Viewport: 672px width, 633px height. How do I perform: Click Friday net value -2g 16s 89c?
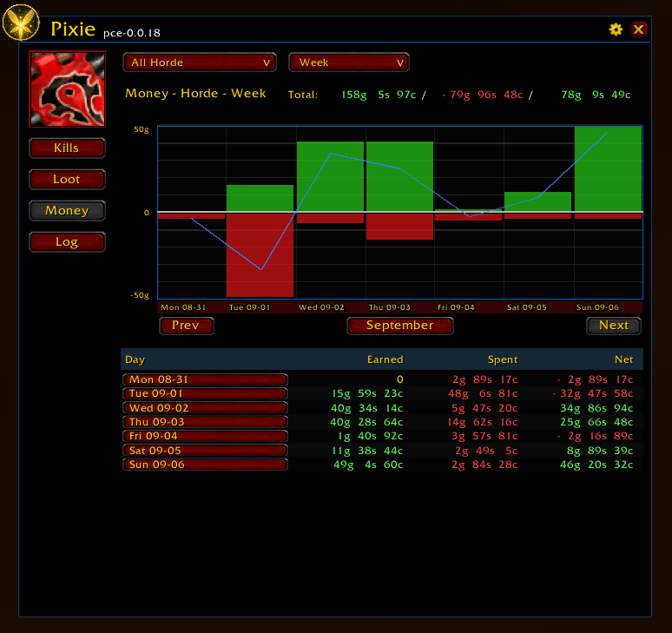pyautogui.click(x=595, y=436)
